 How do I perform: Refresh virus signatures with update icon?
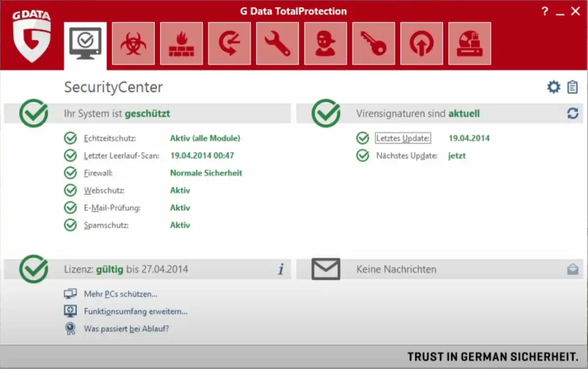click(x=572, y=114)
